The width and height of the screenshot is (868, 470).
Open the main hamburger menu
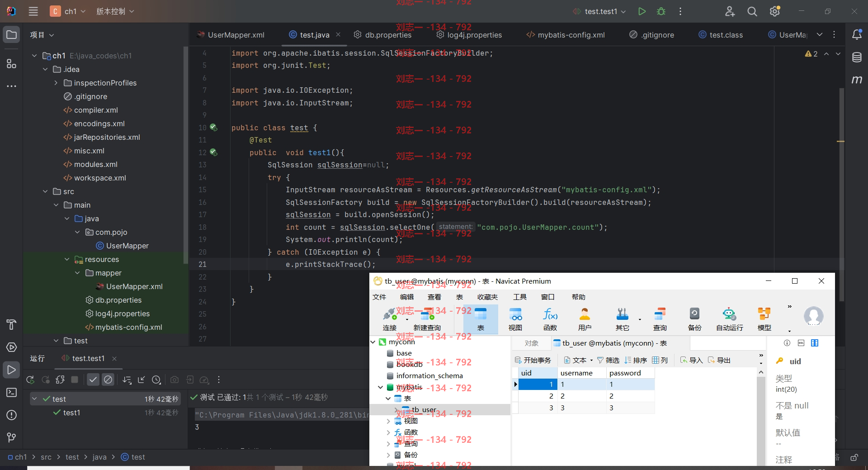point(33,11)
